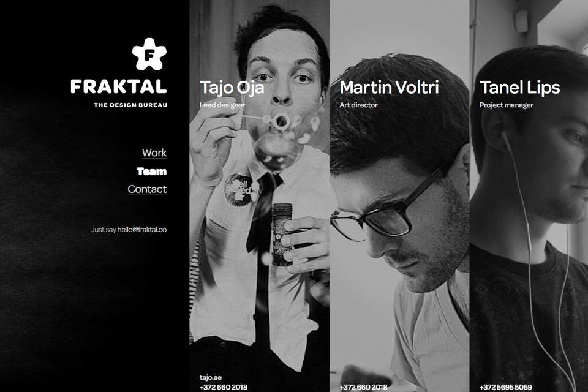Image resolution: width=588 pixels, height=392 pixels.
Task: Click Martin Voltri's phone number
Action: click(363, 387)
